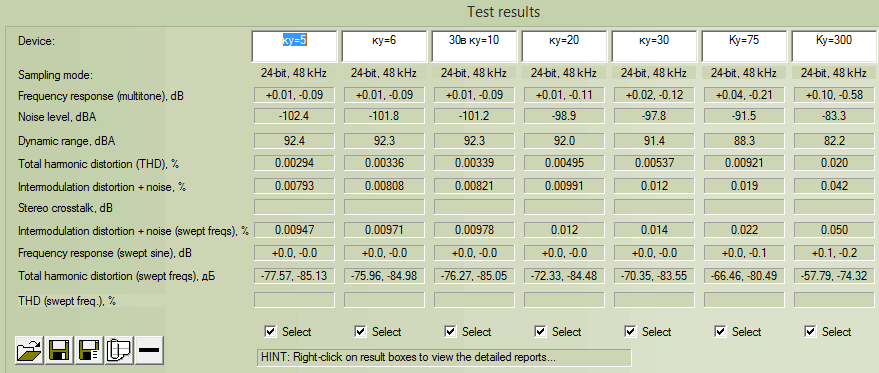Select THD value 0.00921
Viewport: 879px width, 373px height.
coord(744,163)
